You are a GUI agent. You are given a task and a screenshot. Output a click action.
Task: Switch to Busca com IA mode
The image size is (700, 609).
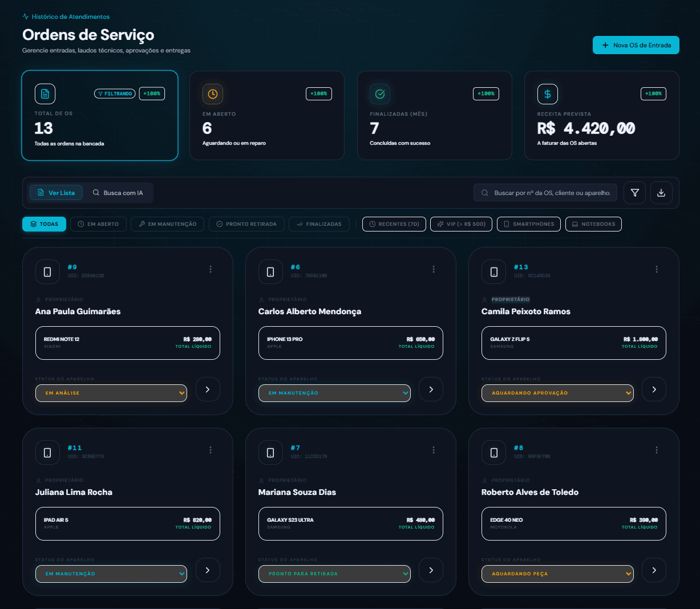pyautogui.click(x=118, y=193)
